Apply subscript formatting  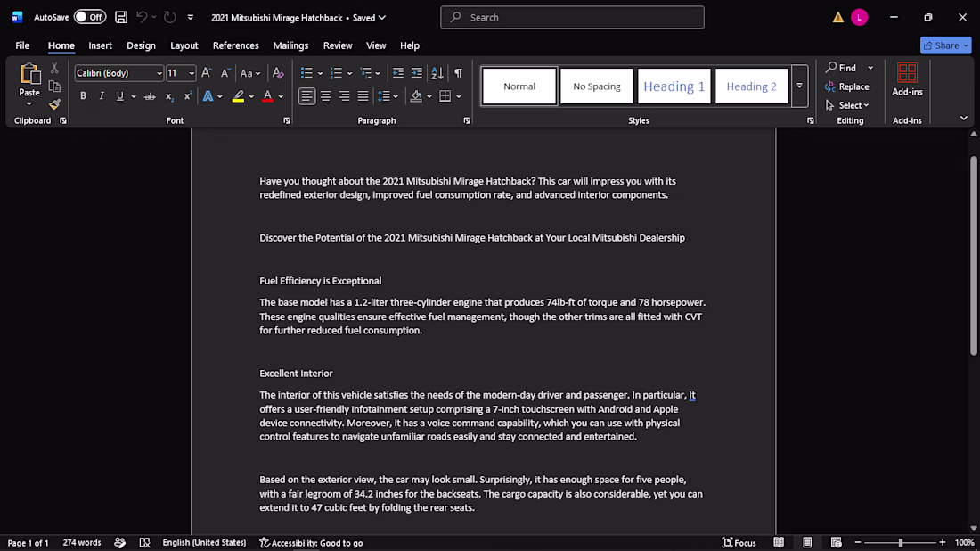pos(168,96)
